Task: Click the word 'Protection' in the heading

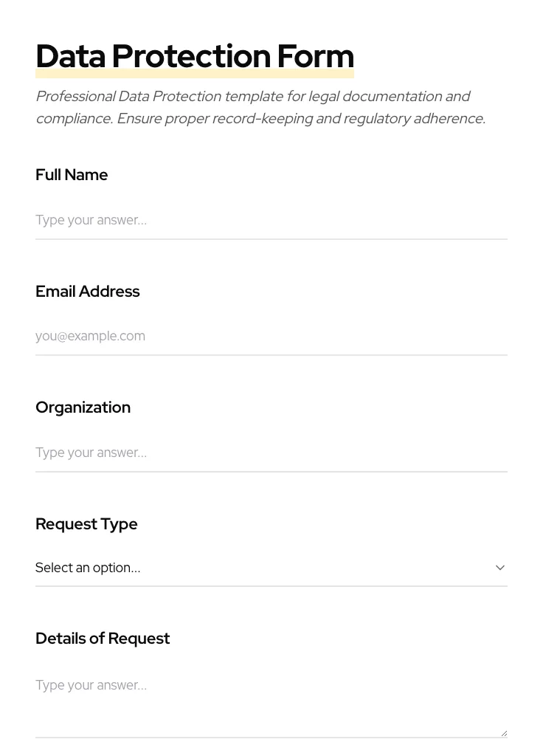Action: (191, 57)
